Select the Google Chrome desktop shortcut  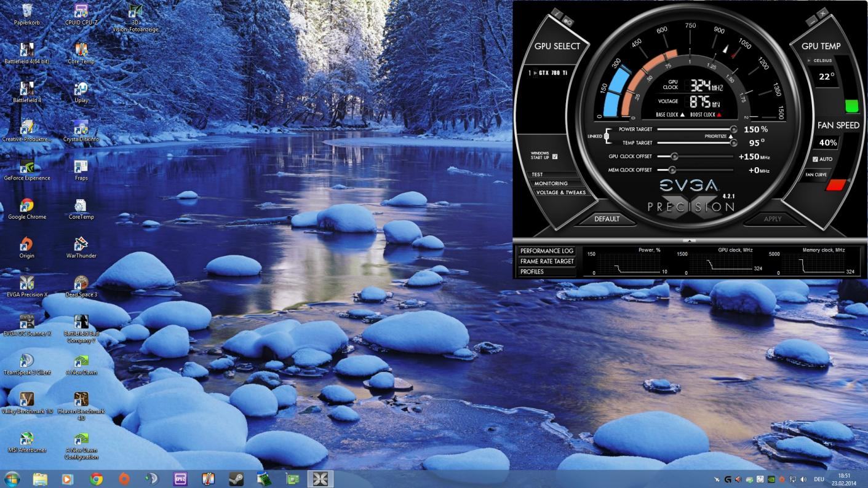point(27,209)
